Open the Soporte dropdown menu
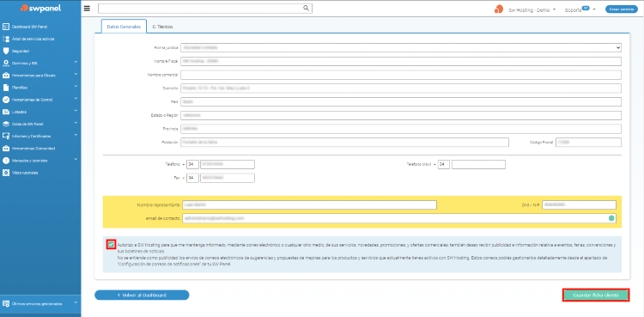Image resolution: width=644 pixels, height=317 pixels. (580, 9)
